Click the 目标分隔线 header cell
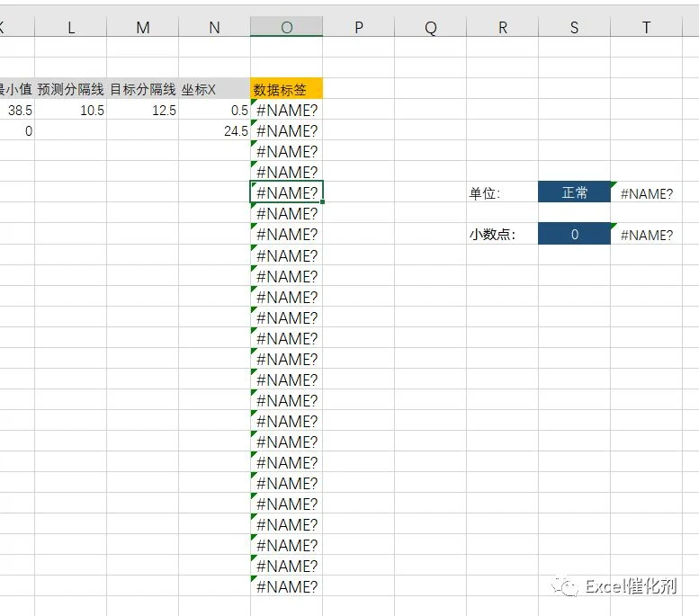Image resolution: width=699 pixels, height=616 pixels. pyautogui.click(x=143, y=88)
